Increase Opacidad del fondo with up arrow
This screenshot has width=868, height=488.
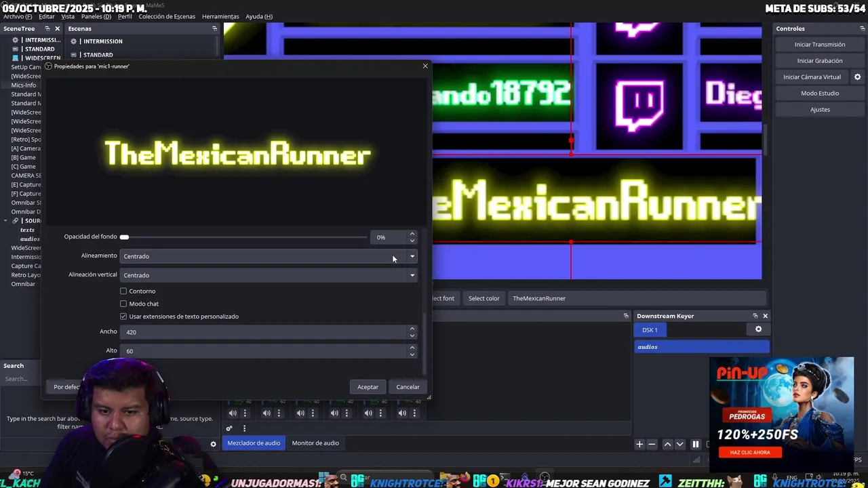(x=412, y=234)
